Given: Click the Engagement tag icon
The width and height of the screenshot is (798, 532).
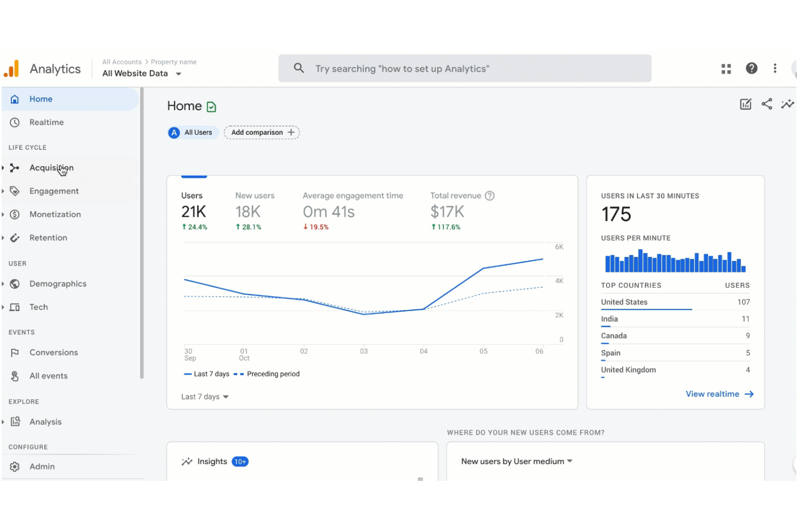Looking at the screenshot, I should [15, 191].
